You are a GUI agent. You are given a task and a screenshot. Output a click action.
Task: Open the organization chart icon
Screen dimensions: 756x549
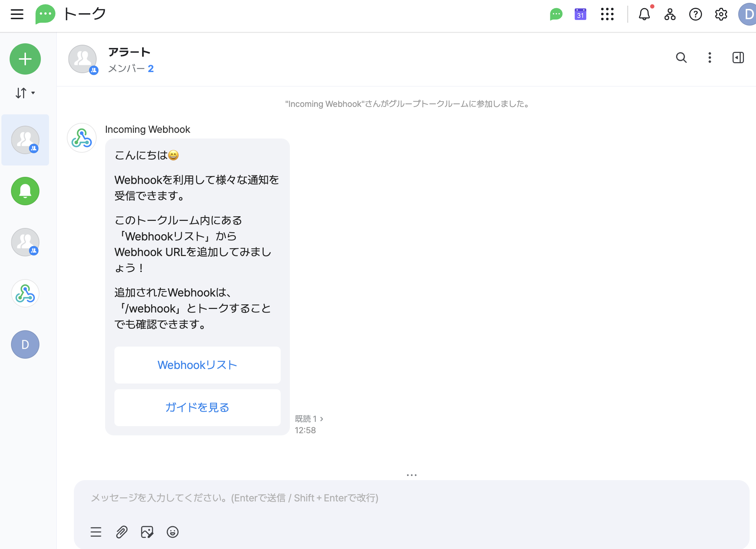point(670,15)
